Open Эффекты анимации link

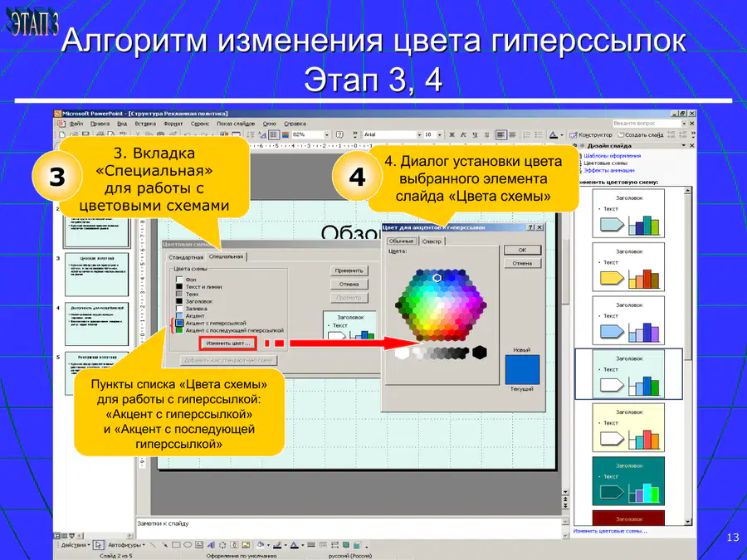coord(609,170)
